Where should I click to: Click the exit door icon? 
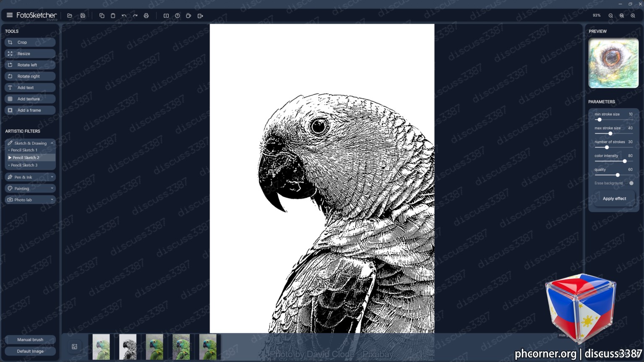point(200,16)
